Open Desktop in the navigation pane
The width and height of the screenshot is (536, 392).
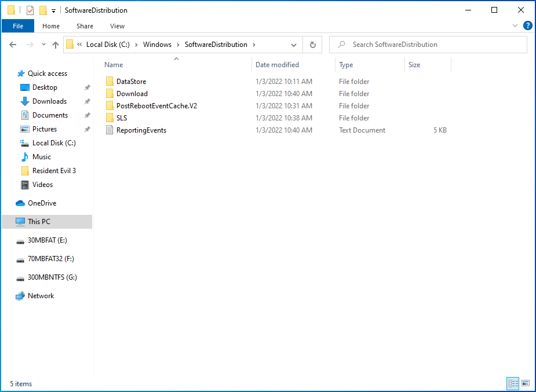45,87
